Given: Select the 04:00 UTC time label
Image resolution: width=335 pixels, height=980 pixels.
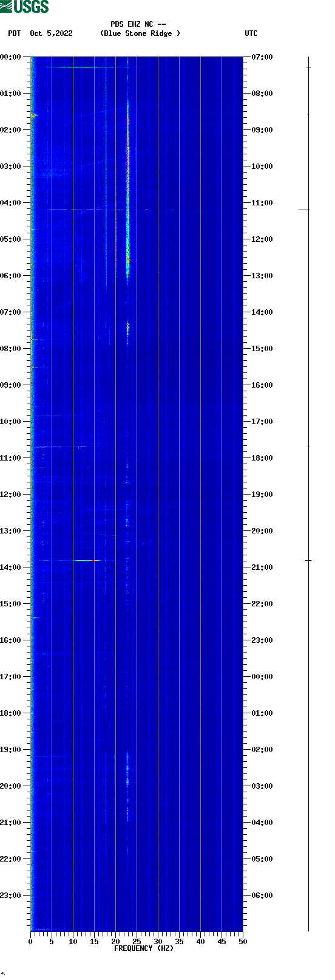Looking at the screenshot, I should tap(262, 823).
